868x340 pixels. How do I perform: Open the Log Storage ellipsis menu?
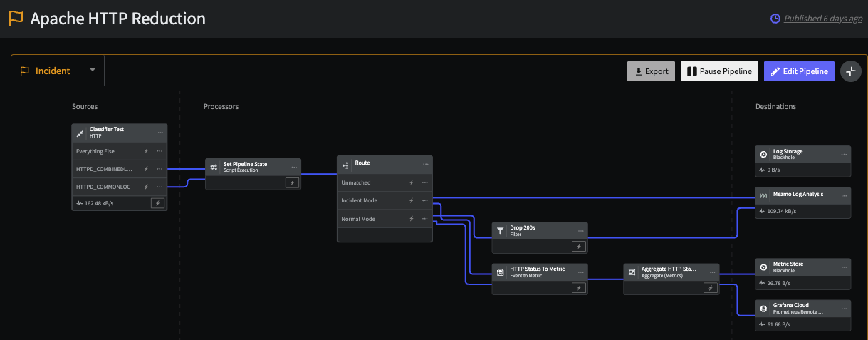click(844, 154)
